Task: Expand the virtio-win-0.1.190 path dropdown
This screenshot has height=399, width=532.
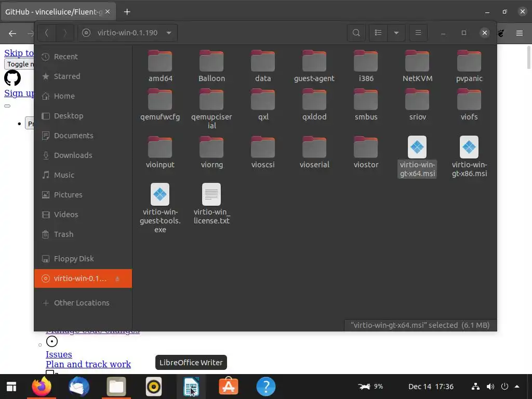Action: pyautogui.click(x=169, y=33)
